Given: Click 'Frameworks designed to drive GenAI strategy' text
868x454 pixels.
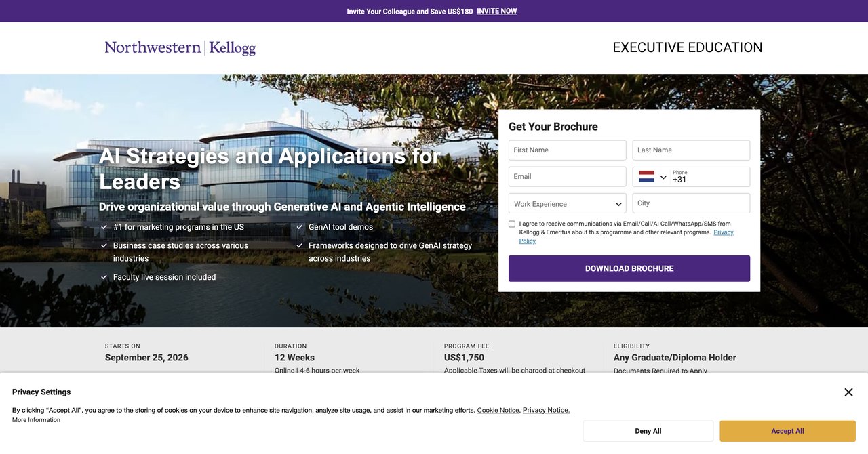Looking at the screenshot, I should pyautogui.click(x=390, y=252).
